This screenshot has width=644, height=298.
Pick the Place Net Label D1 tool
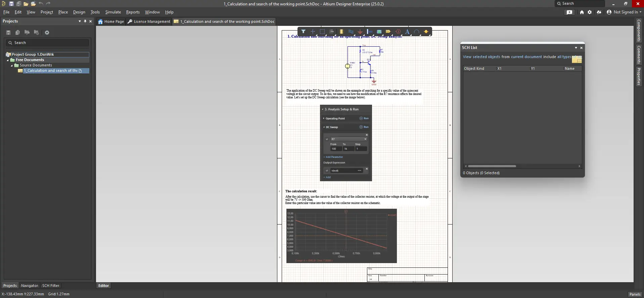pos(388,32)
